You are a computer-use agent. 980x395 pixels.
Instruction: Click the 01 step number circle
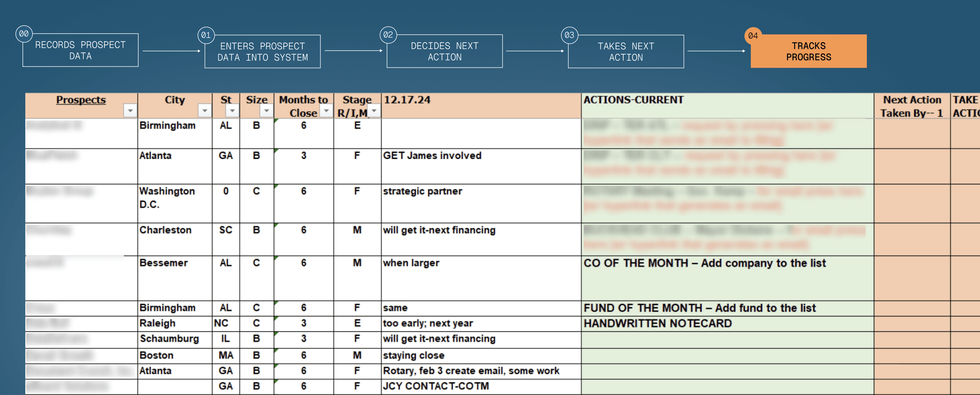point(206,35)
